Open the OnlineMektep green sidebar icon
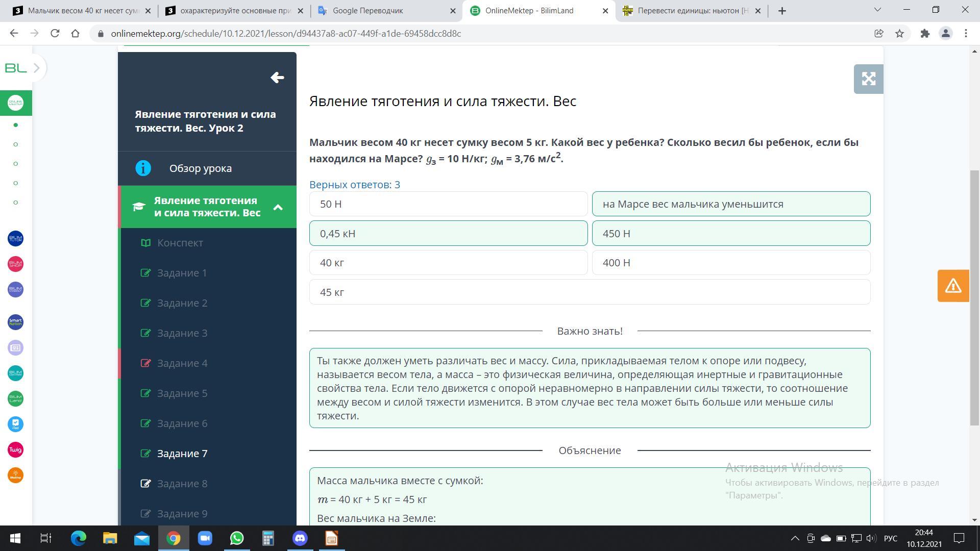The width and height of the screenshot is (980, 551). tap(16, 103)
